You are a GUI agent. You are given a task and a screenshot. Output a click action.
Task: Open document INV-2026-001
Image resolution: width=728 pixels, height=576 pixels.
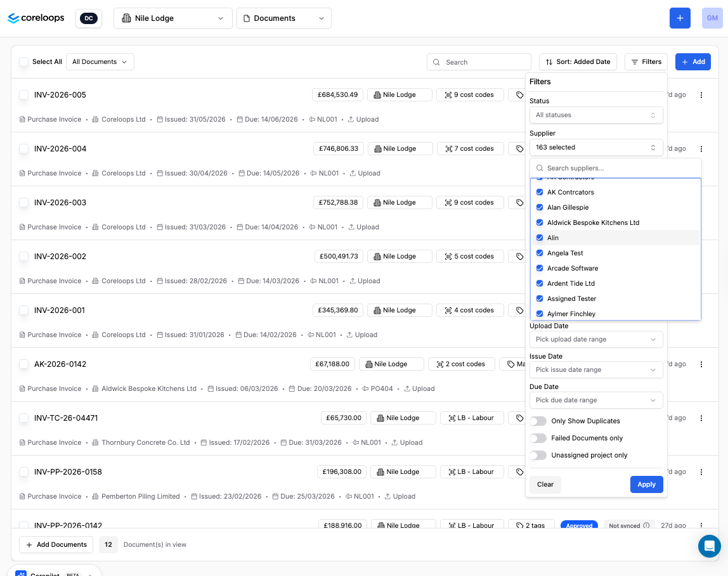click(60, 310)
